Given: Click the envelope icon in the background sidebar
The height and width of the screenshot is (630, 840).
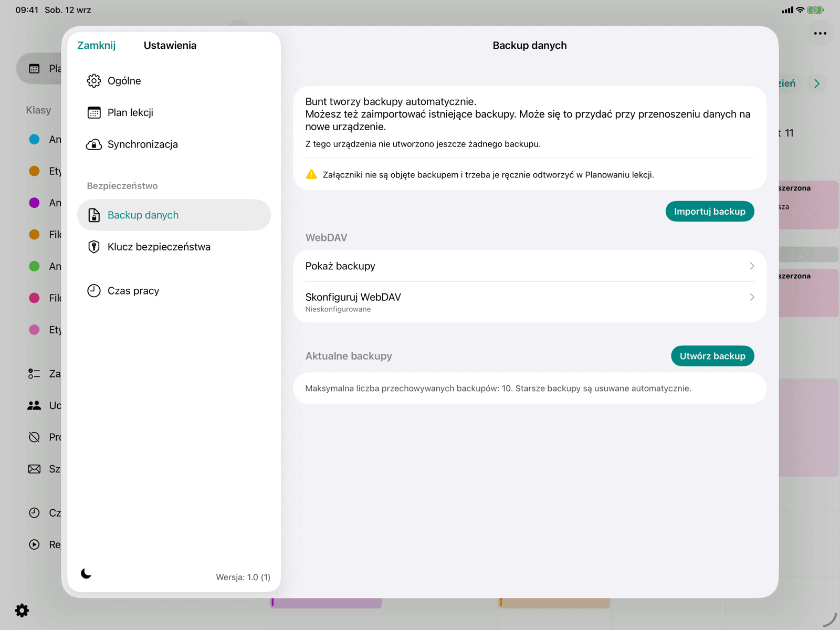Looking at the screenshot, I should point(34,469).
